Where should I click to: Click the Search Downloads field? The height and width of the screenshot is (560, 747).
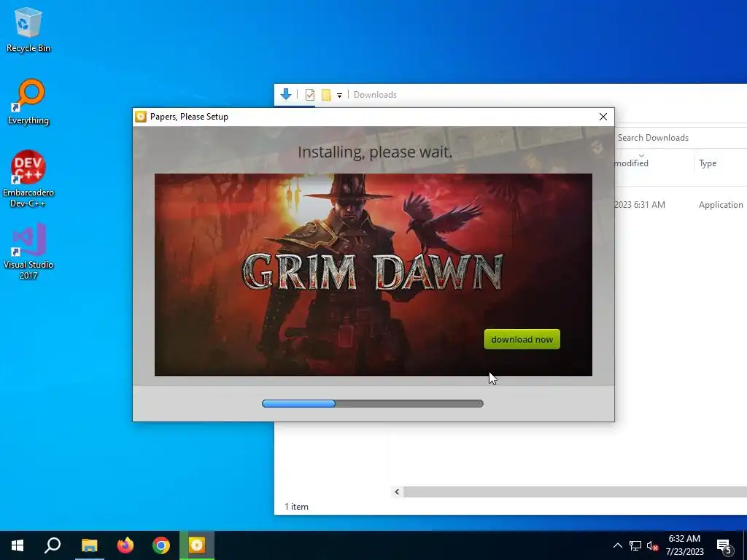[681, 138]
